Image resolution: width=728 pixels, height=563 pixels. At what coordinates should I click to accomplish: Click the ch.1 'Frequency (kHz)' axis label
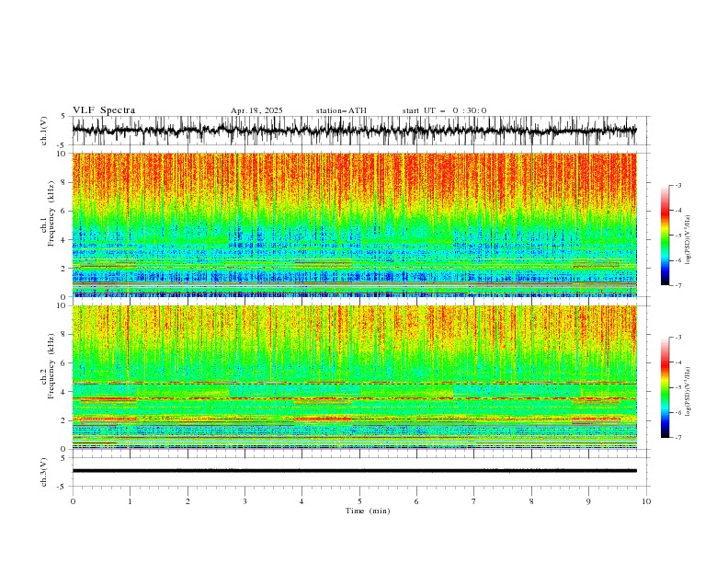(51, 213)
